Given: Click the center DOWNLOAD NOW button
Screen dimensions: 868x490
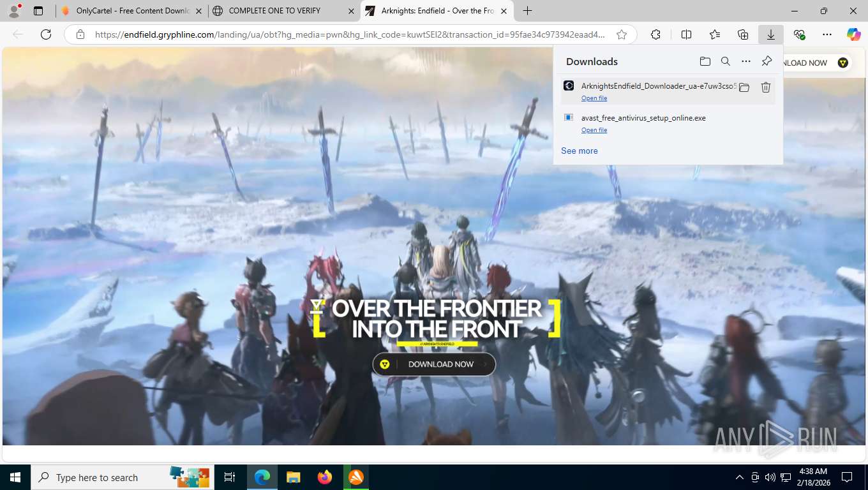Looking at the screenshot, I should (434, 364).
